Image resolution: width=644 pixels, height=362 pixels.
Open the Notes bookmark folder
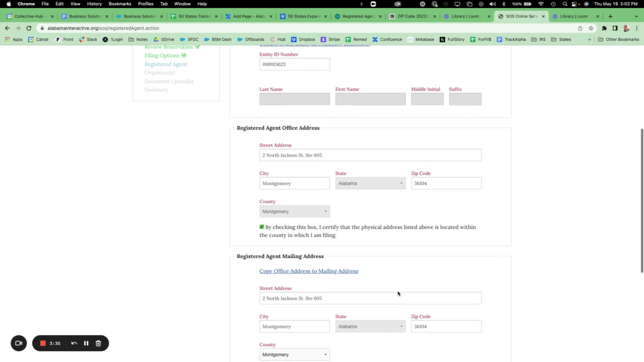point(138,39)
